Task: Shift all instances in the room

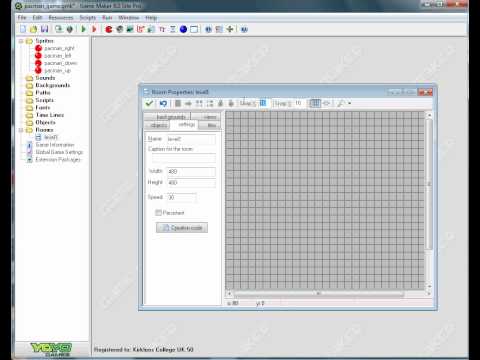Action: [x=188, y=103]
